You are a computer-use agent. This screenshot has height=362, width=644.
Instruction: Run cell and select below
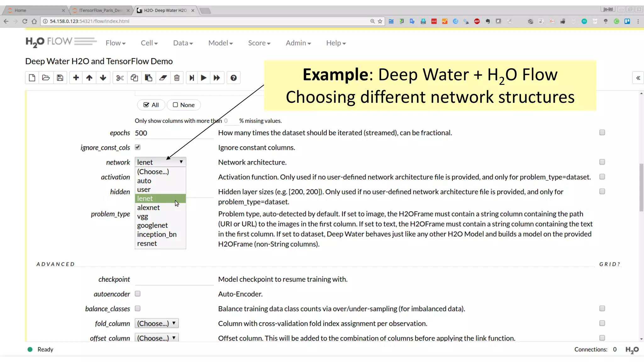192,78
